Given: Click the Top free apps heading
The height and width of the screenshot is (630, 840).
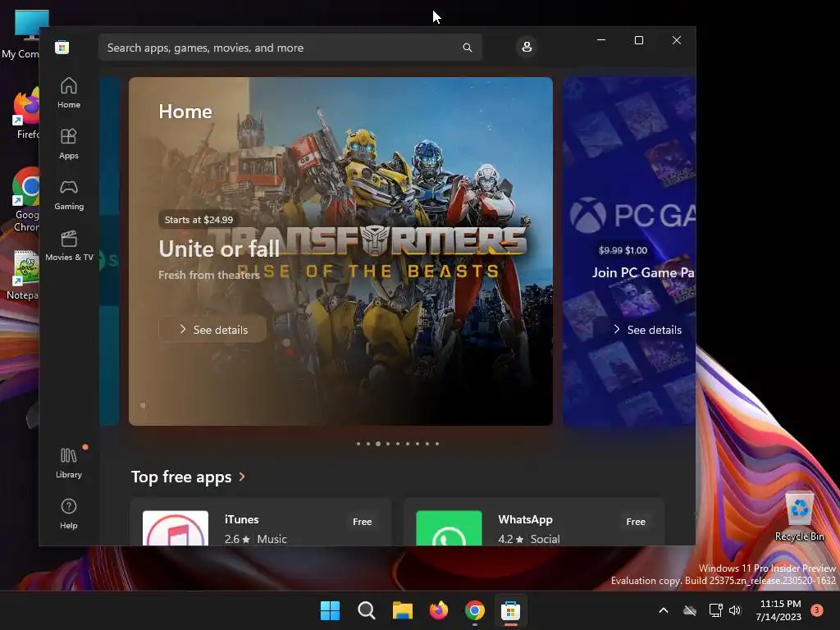Looking at the screenshot, I should pos(181,477).
